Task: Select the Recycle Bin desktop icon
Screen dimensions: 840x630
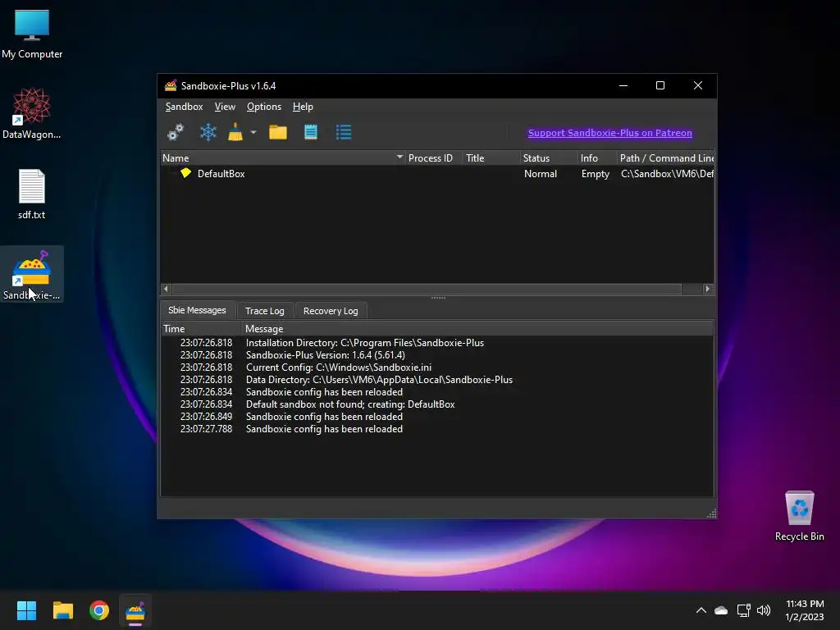Action: pyautogui.click(x=799, y=515)
